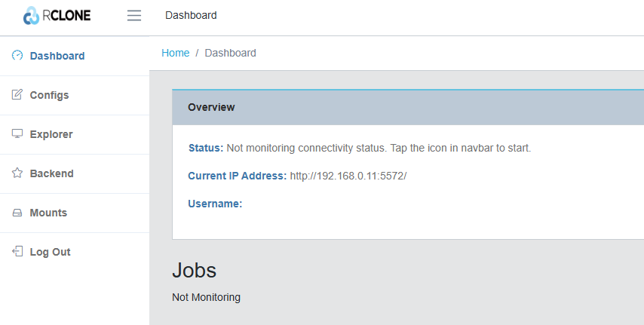This screenshot has height=325, width=644.
Task: Click the Explorer monitor icon
Action: point(17,134)
